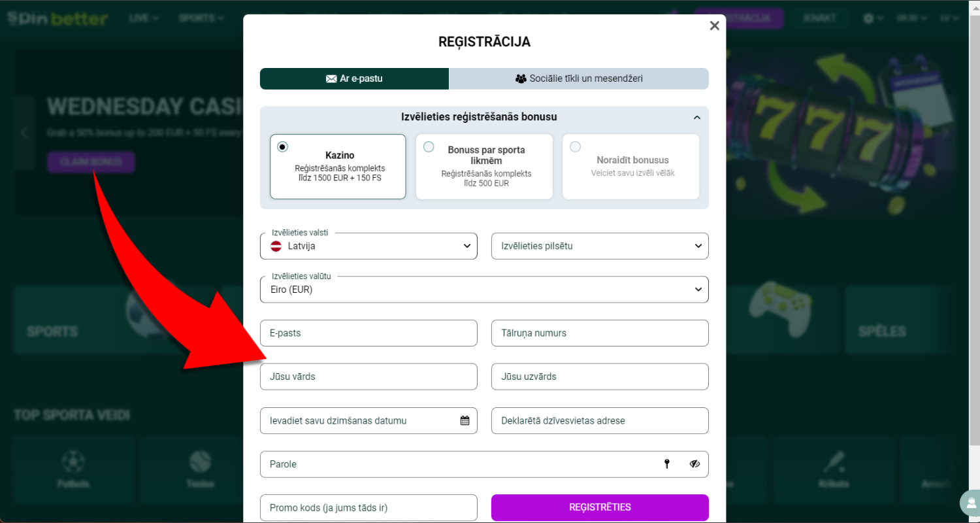Select the Kazino bonus radio button
Viewport: 980px width, 523px height.
(x=282, y=146)
